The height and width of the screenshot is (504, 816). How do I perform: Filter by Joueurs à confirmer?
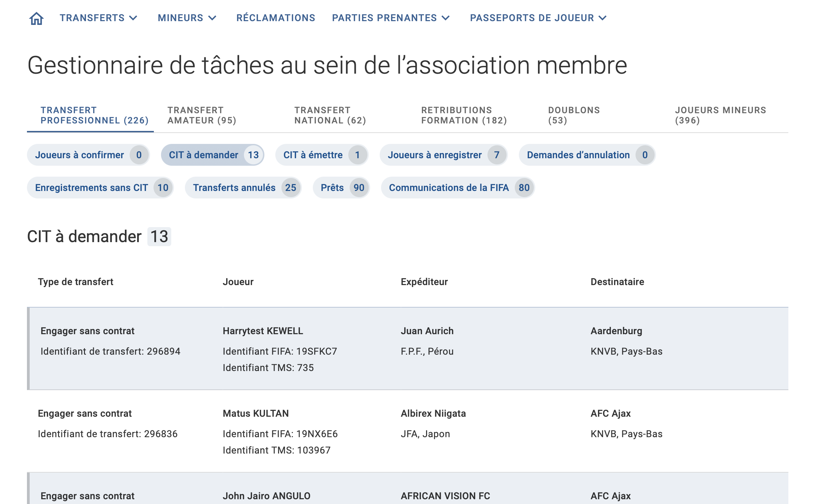coord(88,155)
